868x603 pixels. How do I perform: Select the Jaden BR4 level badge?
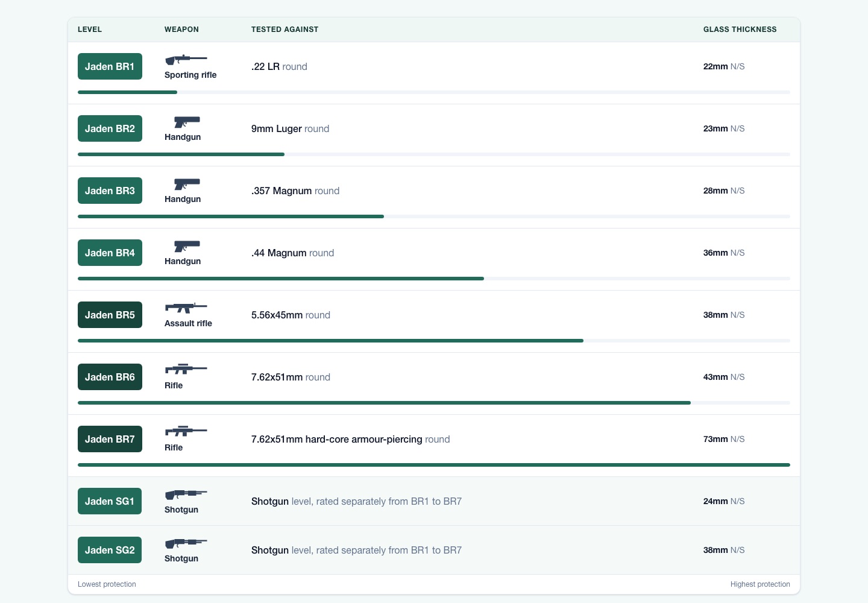tap(110, 253)
